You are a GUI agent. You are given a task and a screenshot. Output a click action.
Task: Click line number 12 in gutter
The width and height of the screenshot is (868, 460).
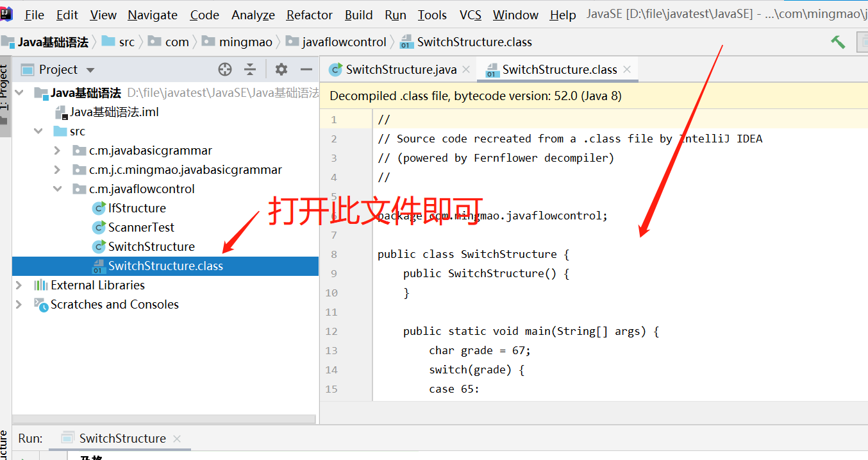(331, 331)
